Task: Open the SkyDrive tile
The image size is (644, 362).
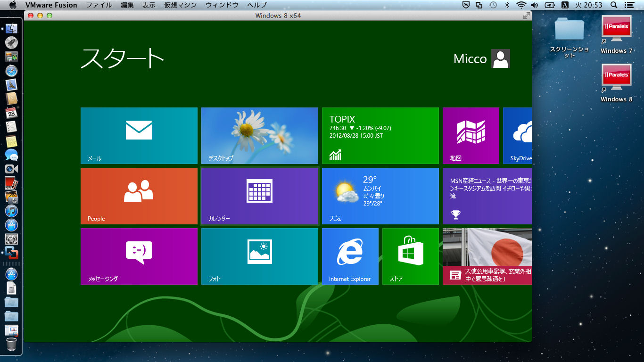Action: (x=517, y=136)
